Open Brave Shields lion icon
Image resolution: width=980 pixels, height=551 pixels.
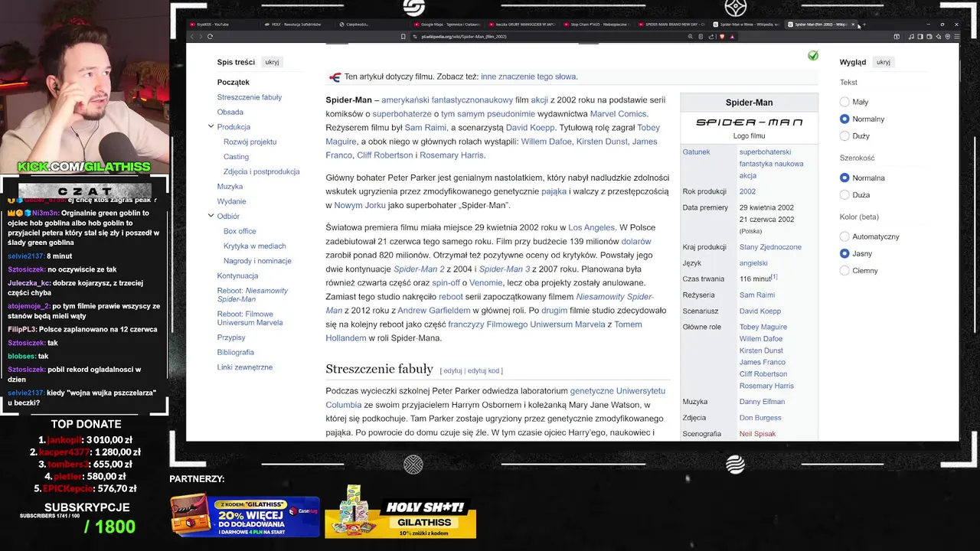coord(722,36)
